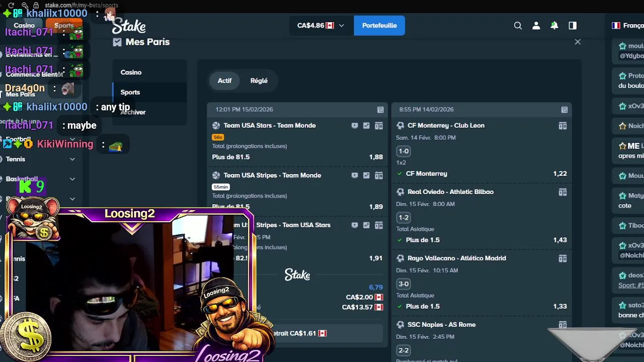Open scoreboard for Team USA Stripes - Team Monde

point(379,175)
